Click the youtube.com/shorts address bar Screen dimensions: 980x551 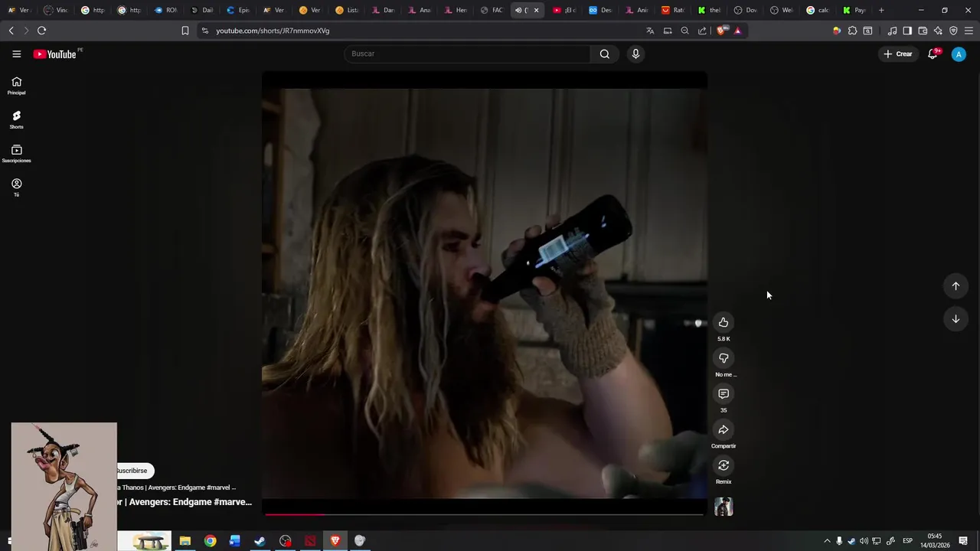[x=273, y=31]
